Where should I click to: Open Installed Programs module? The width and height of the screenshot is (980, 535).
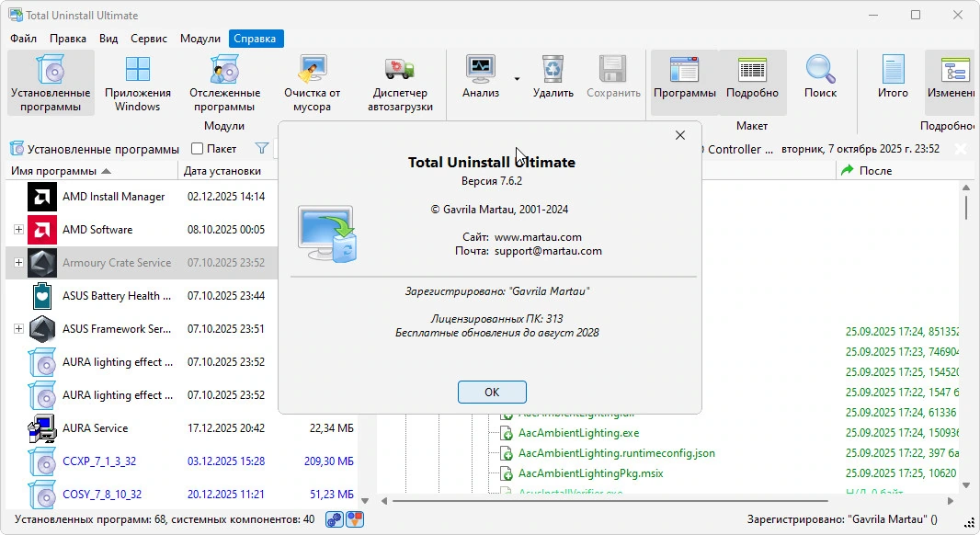coord(51,83)
